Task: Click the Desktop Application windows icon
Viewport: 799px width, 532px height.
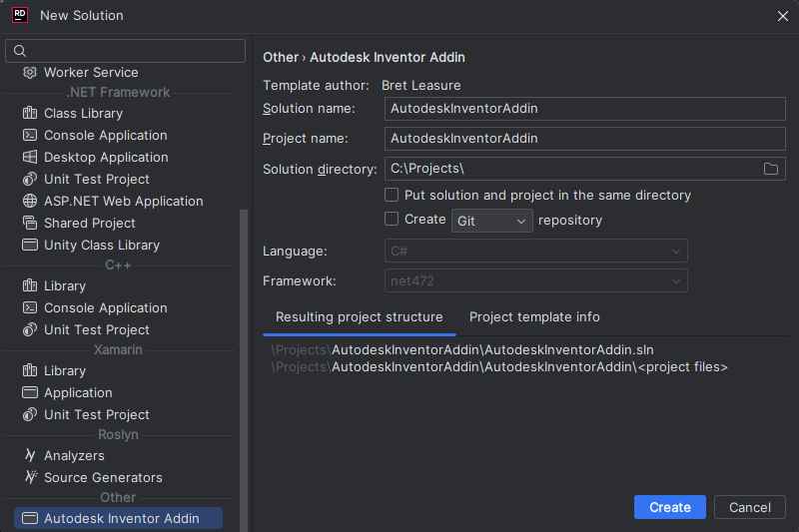Action: (30, 157)
